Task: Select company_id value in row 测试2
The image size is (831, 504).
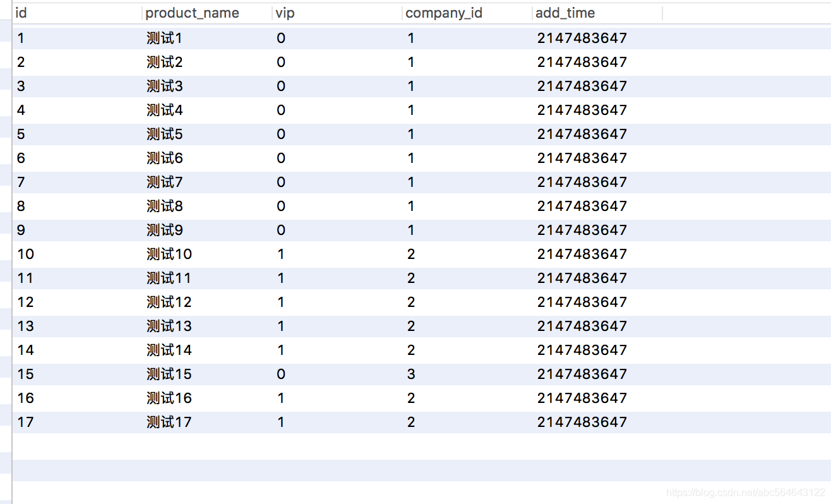Action: click(411, 63)
